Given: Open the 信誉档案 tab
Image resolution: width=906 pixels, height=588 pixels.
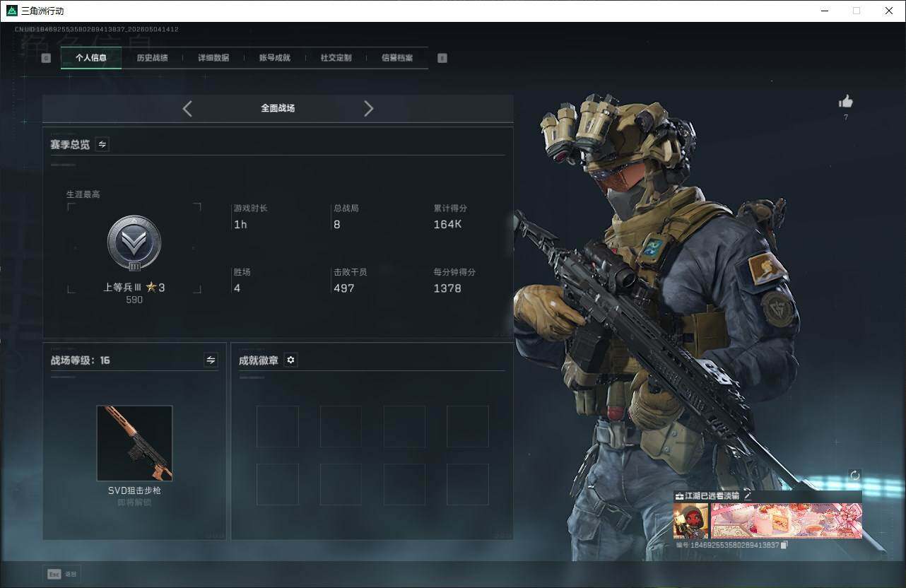Looking at the screenshot, I should (397, 58).
